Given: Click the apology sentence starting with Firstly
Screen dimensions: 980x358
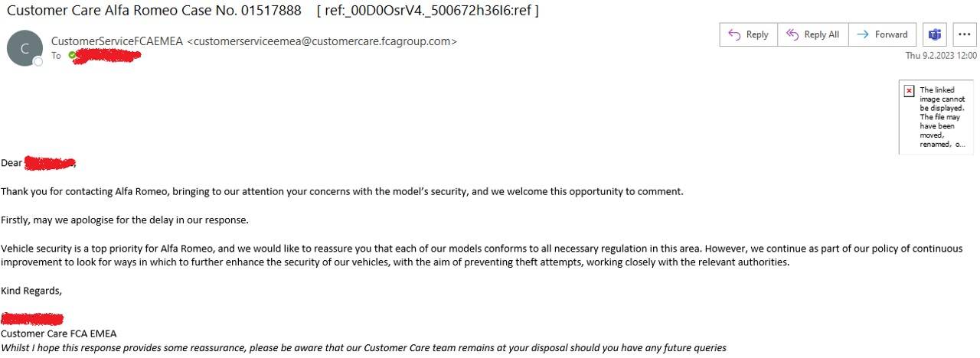Looking at the screenshot, I should tap(125, 220).
